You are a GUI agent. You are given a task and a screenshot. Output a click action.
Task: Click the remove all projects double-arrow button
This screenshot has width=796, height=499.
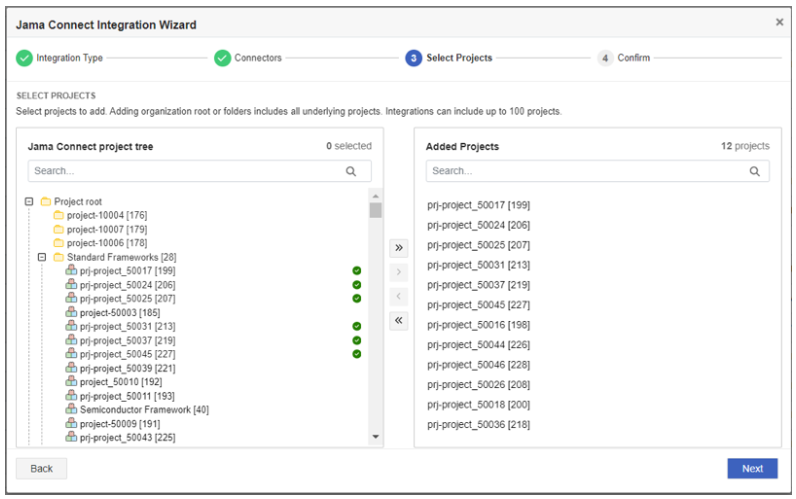pyautogui.click(x=399, y=320)
